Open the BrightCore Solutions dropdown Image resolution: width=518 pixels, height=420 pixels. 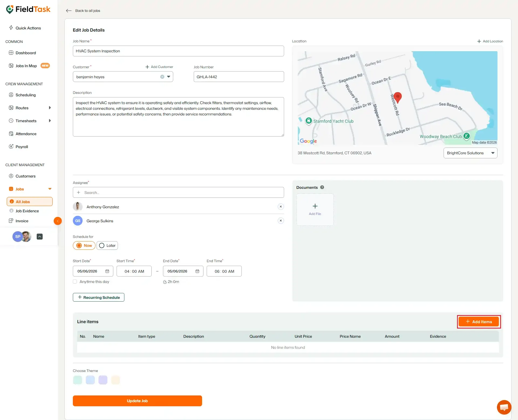tap(470, 153)
